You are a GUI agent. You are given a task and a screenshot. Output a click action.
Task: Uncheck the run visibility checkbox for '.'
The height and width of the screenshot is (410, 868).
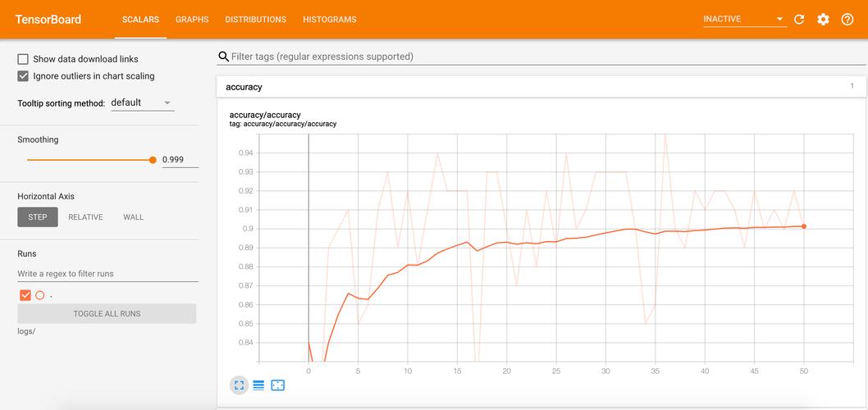(x=25, y=295)
